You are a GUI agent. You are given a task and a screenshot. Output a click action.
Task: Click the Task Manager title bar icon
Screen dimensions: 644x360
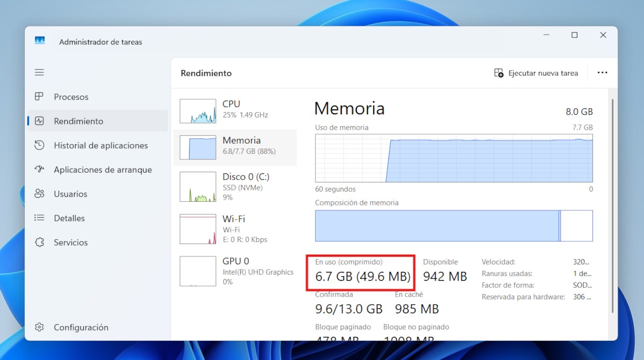(x=40, y=40)
